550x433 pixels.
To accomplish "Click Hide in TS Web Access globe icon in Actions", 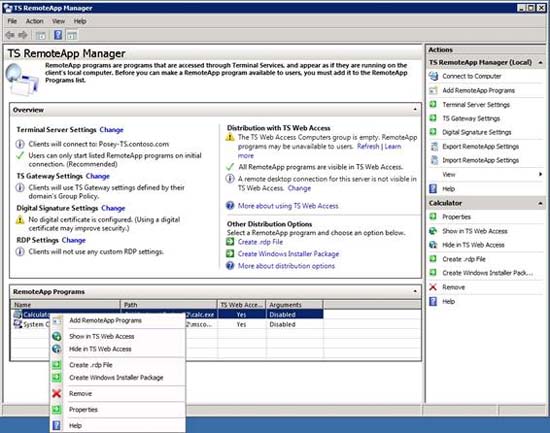I will 434,245.
